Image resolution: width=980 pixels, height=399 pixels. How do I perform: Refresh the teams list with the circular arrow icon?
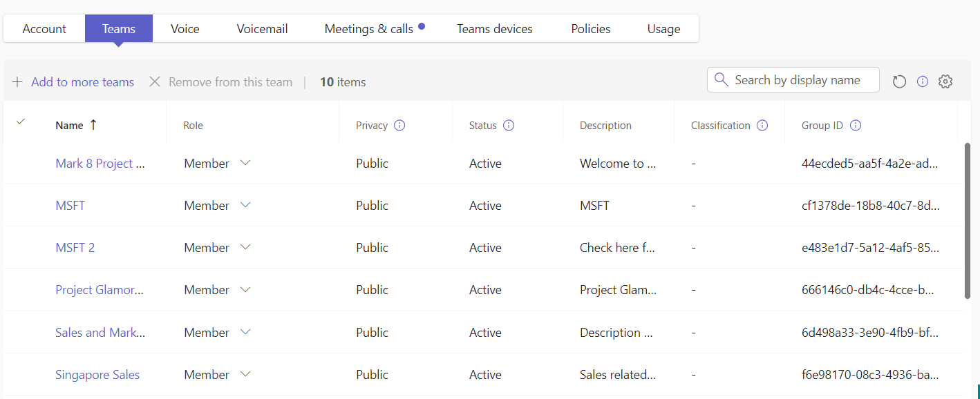point(898,81)
